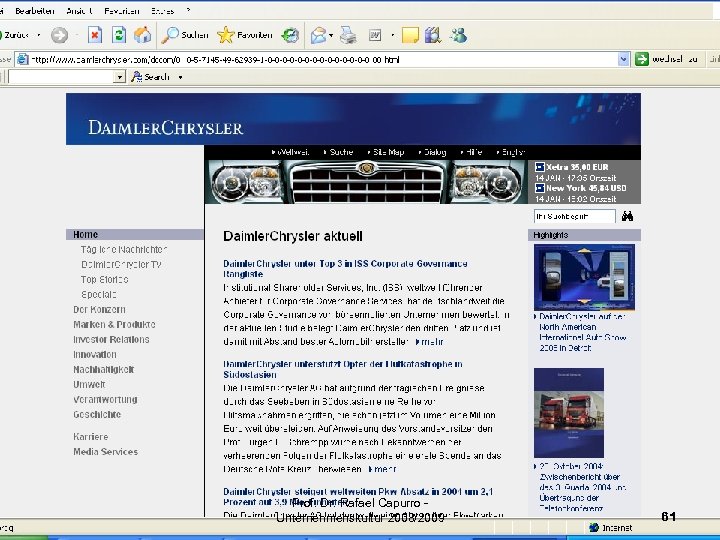Open Suchen magnifier search button
Viewport: 720px width, 540px height.
[185, 35]
